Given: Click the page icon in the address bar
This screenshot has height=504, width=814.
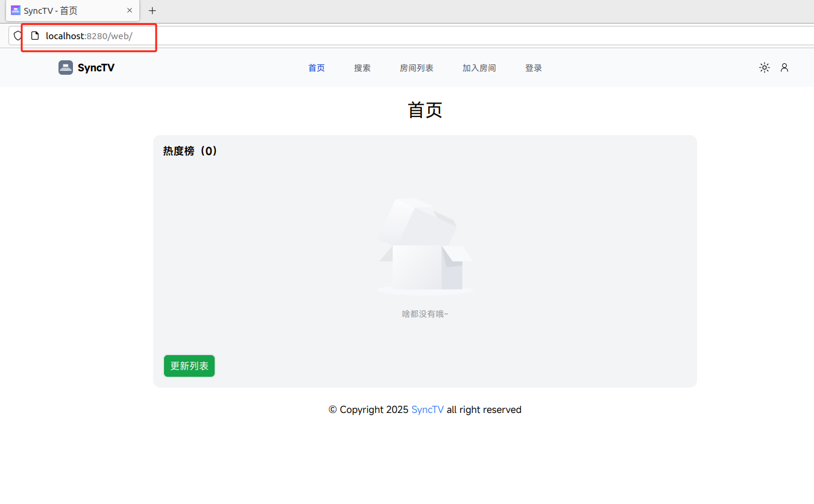Looking at the screenshot, I should tap(35, 36).
